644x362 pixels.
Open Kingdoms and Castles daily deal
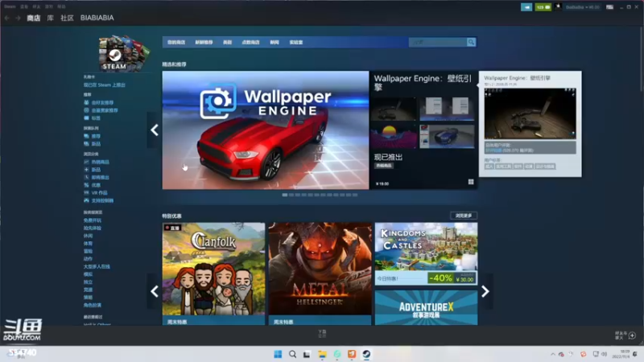[426, 253]
